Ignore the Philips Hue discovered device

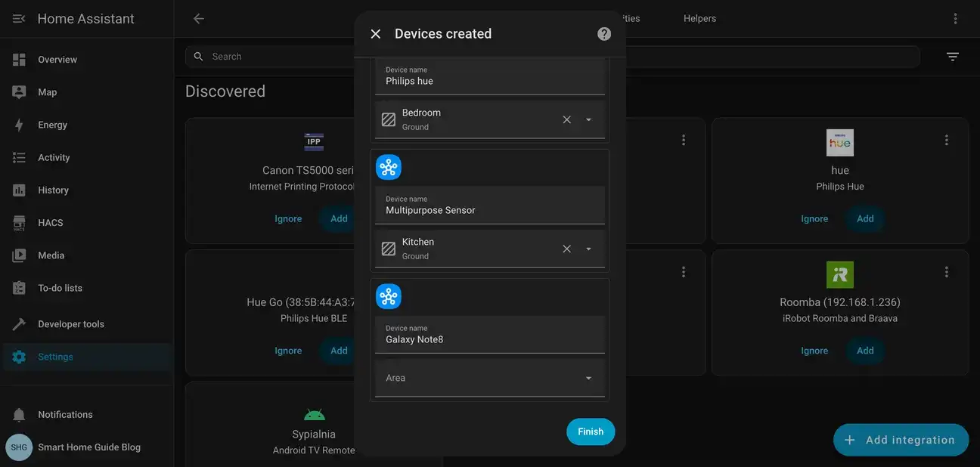pyautogui.click(x=814, y=218)
